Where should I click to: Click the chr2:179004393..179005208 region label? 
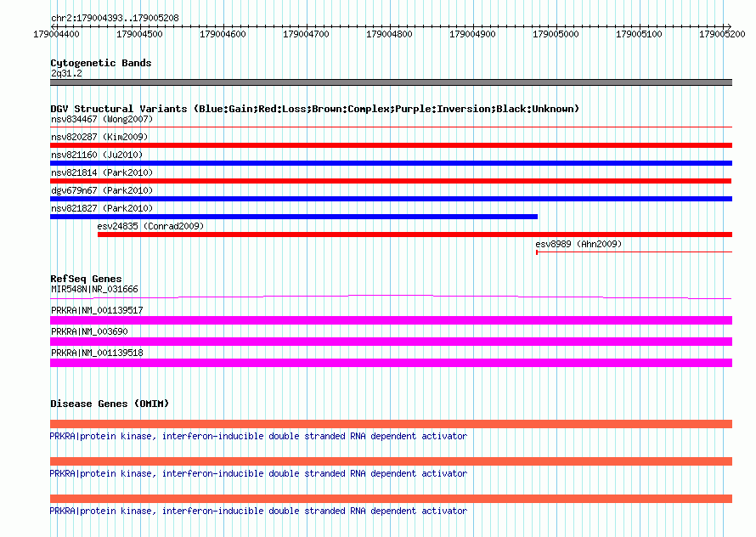click(115, 19)
